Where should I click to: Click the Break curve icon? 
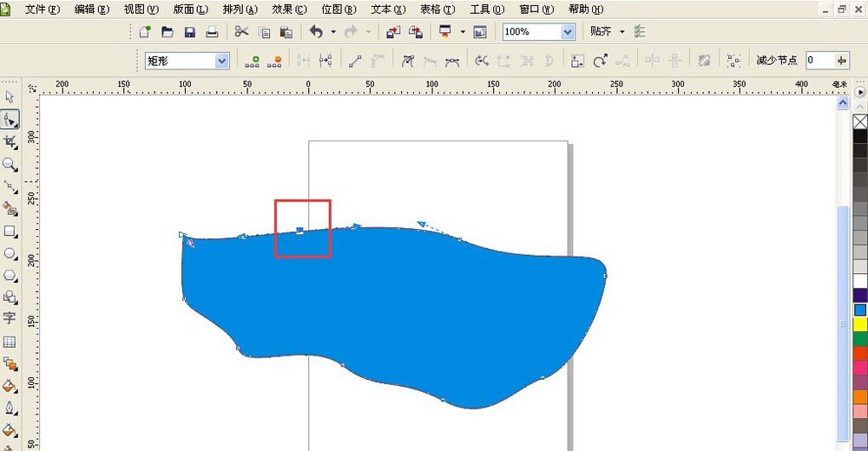tap(325, 61)
